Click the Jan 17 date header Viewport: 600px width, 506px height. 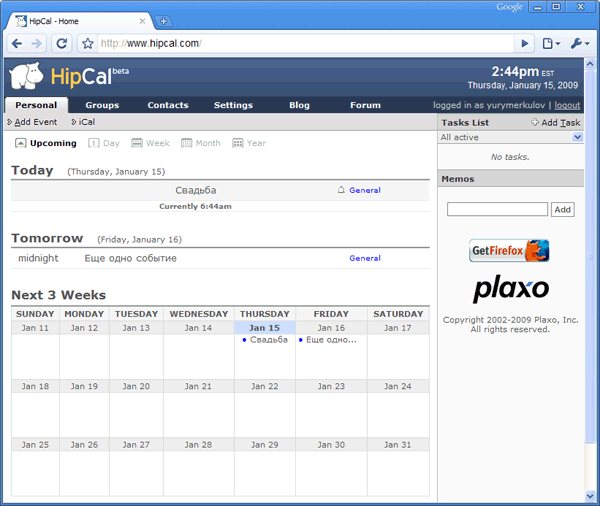pyautogui.click(x=398, y=328)
